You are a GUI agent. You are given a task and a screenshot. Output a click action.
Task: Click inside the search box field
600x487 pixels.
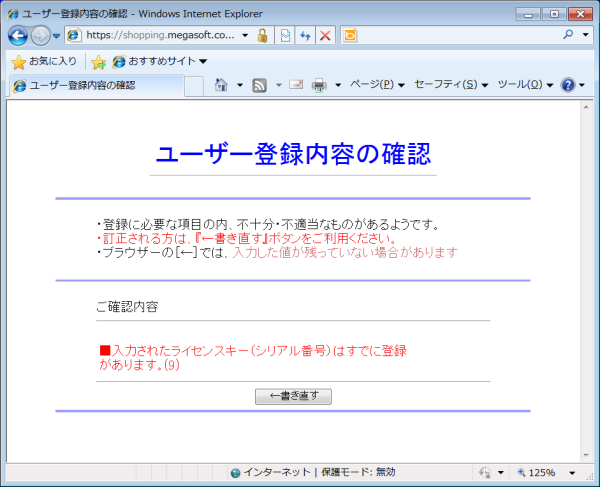(x=460, y=35)
